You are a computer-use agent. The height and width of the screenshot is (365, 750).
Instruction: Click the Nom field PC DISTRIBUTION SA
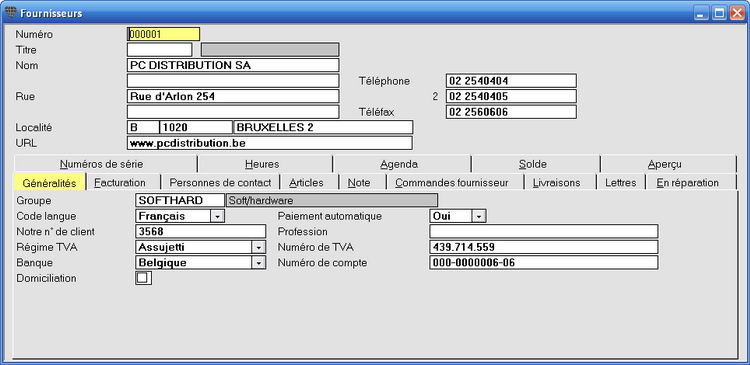click(233, 65)
